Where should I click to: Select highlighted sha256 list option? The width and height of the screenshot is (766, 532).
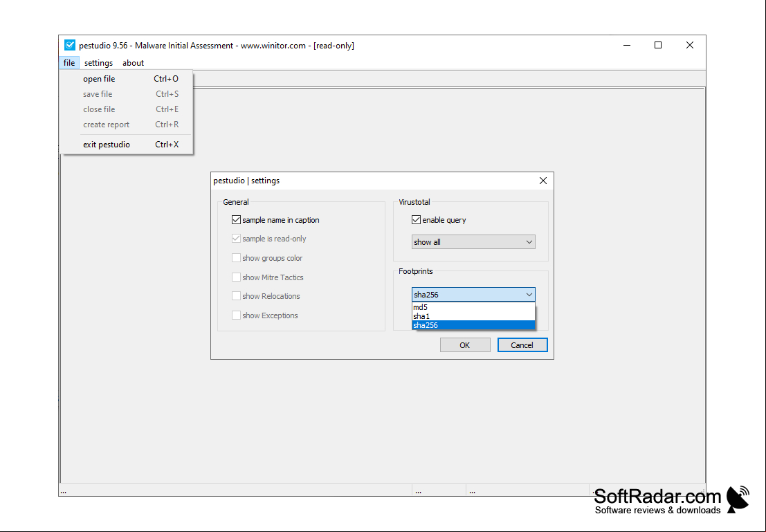pyautogui.click(x=473, y=325)
